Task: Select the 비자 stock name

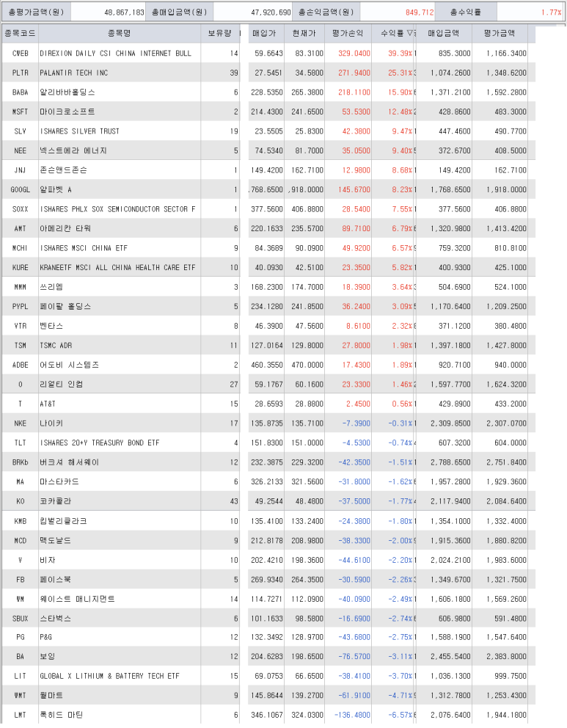Action: (x=48, y=561)
